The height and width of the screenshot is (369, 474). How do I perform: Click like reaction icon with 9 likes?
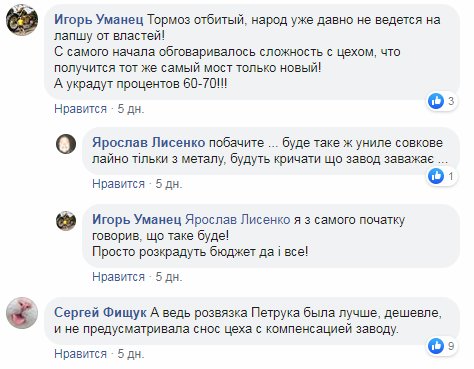436,346
